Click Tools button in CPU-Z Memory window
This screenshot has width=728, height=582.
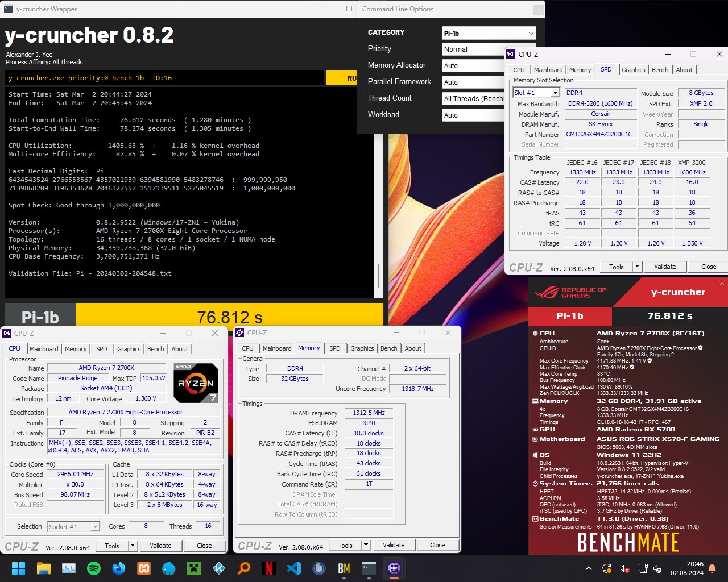click(345, 545)
